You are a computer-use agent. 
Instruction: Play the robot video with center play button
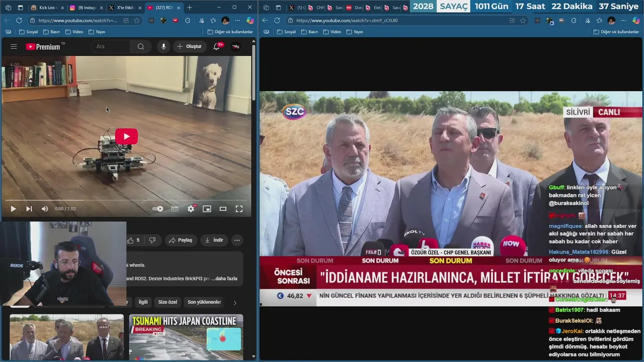tap(126, 136)
